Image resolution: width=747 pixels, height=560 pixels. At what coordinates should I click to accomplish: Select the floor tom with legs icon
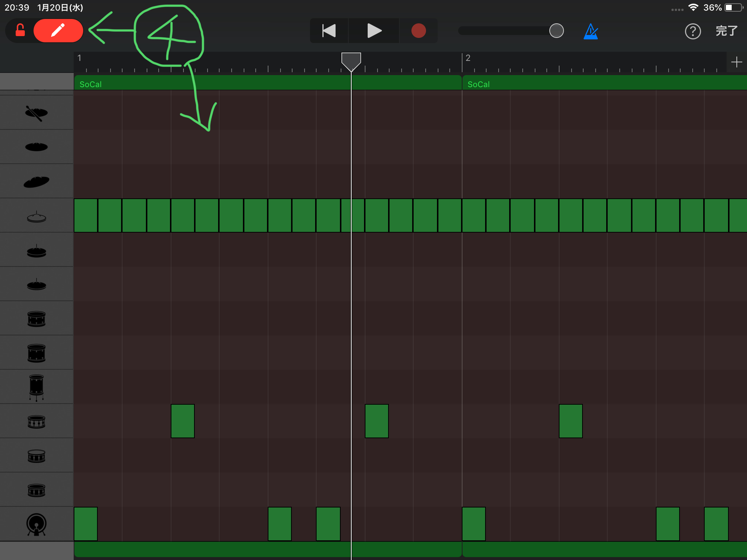click(36, 388)
